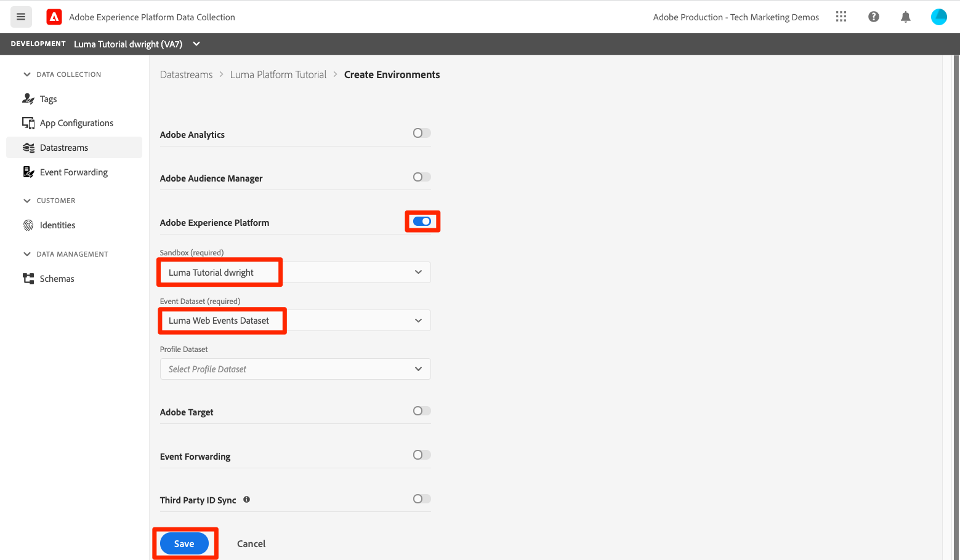Go to Luma Platform Tutorial breadcrumb

(278, 74)
